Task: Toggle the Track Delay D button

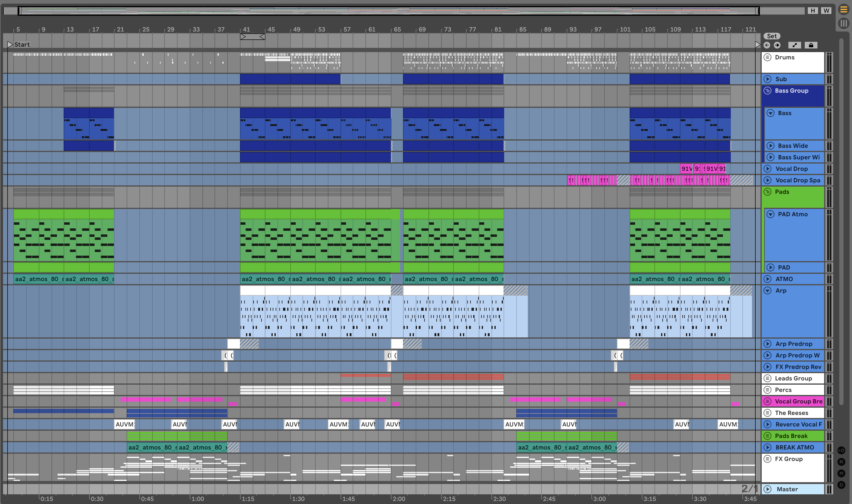Action: (x=841, y=485)
